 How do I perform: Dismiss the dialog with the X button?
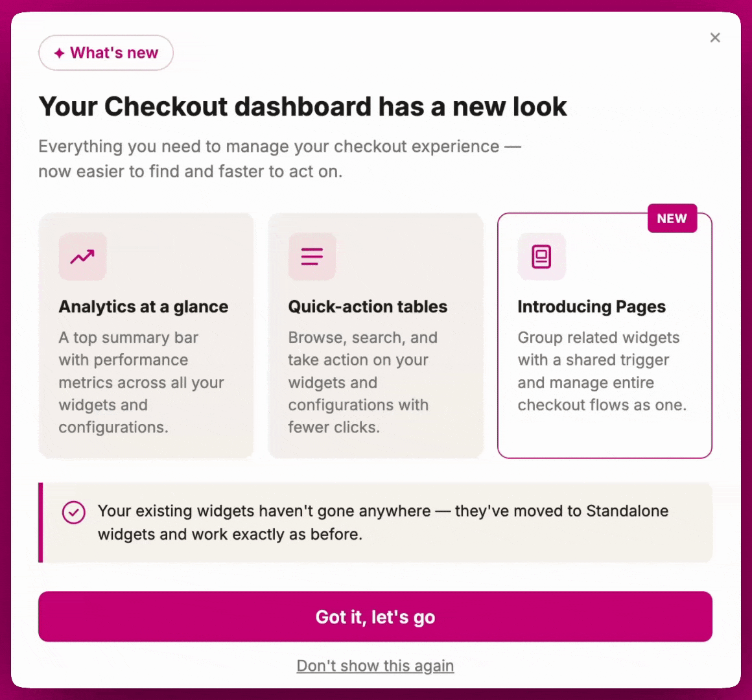pos(714,38)
